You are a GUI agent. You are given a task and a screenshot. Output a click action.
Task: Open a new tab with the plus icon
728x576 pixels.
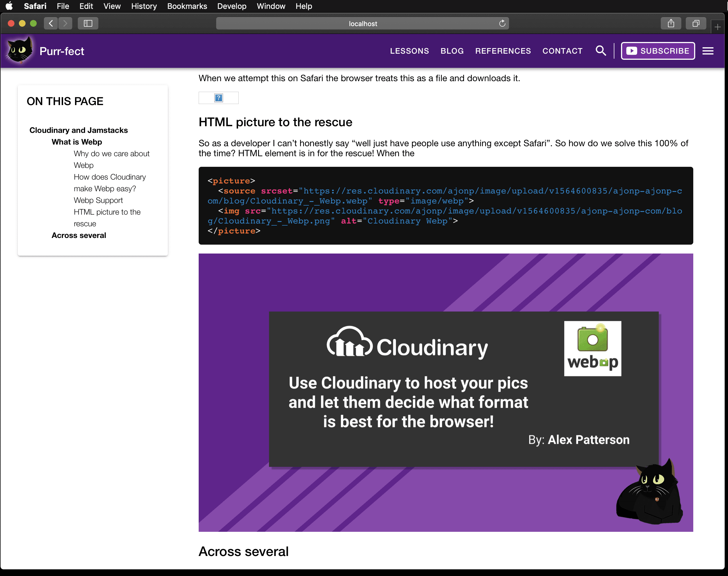717,27
